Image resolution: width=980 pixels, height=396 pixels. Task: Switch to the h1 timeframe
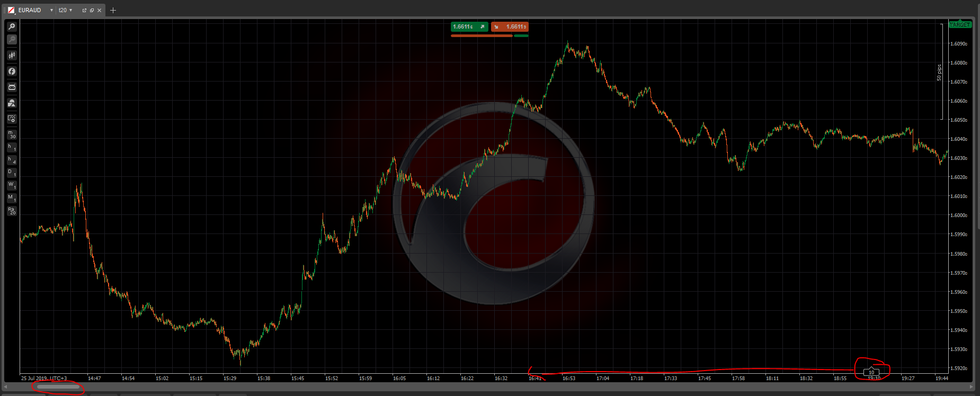(x=12, y=147)
